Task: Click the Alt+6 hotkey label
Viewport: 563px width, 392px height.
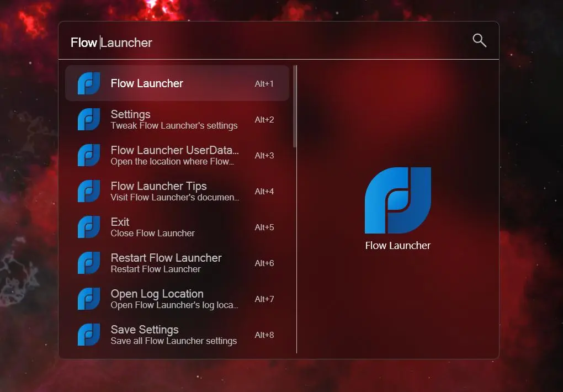Action: [x=264, y=263]
